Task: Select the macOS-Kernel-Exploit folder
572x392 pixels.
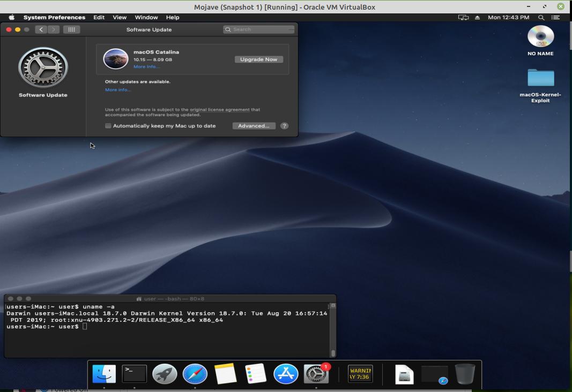Action: (540, 78)
